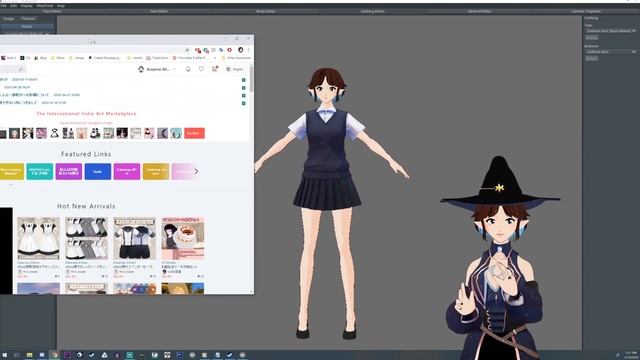
Task: Click the small button under the Tops dropdown
Action: point(591,38)
